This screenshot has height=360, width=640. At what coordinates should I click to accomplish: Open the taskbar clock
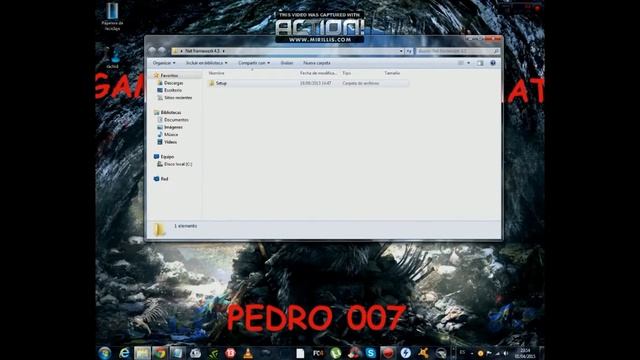coord(525,353)
